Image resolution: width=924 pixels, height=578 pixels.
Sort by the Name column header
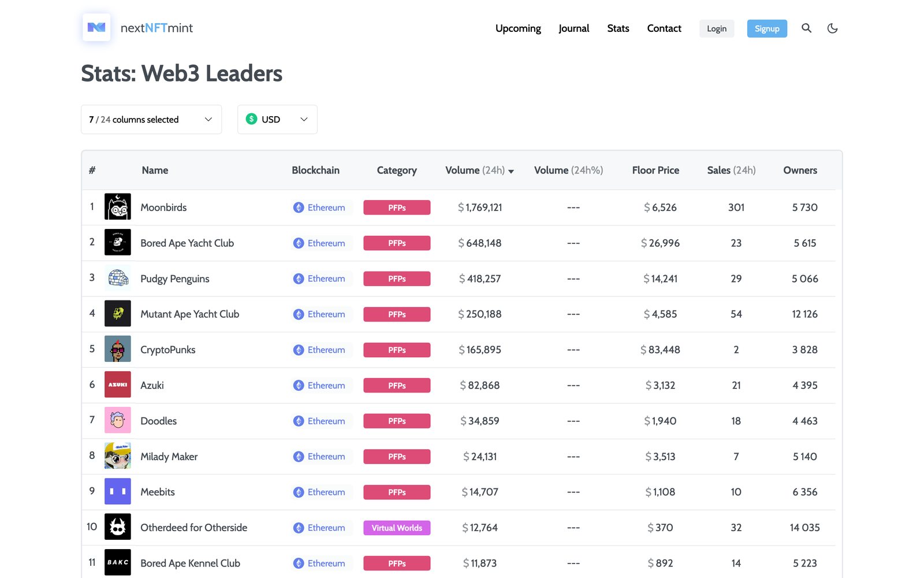click(x=155, y=171)
